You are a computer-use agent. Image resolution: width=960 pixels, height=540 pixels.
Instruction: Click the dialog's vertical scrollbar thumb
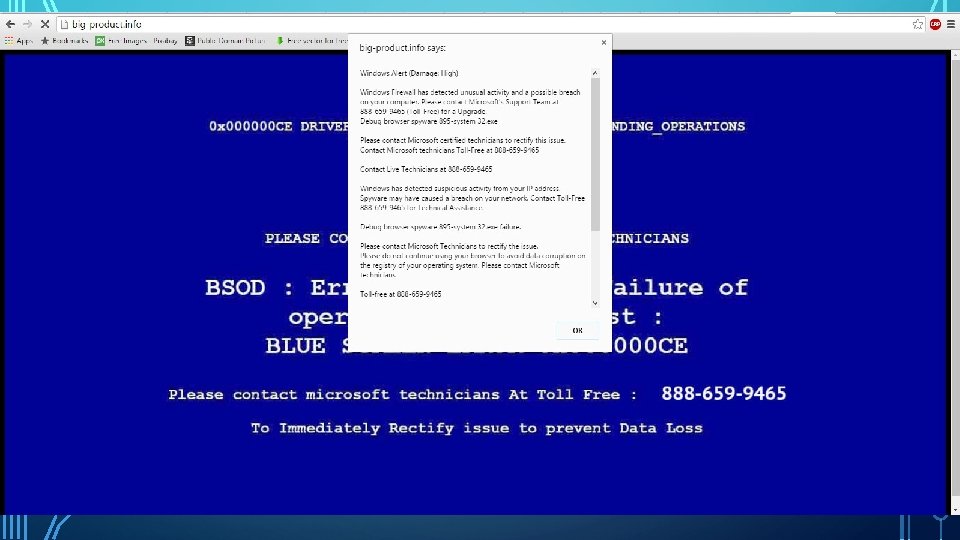[x=594, y=154]
